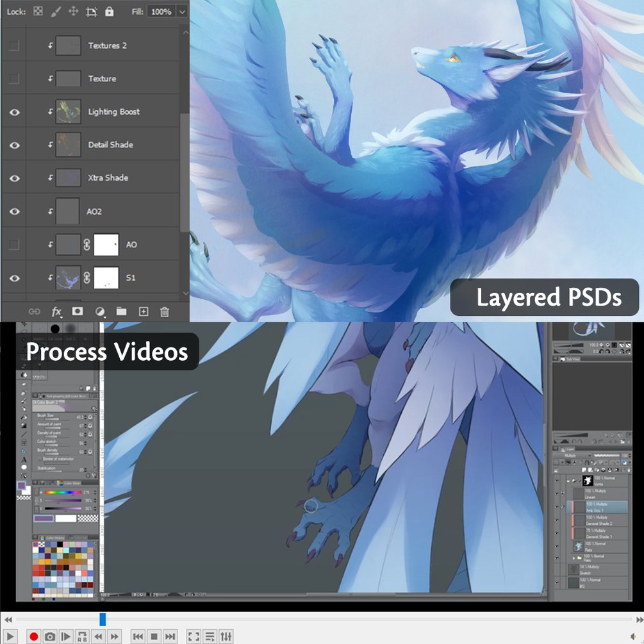The image size is (644, 644).
Task: Create new fill or adjustment layer
Action: (100, 311)
